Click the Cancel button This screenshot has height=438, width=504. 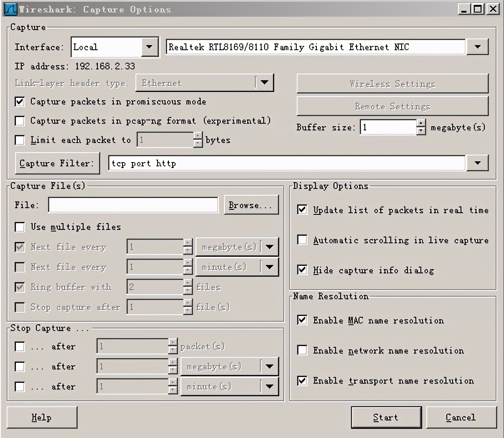(461, 418)
